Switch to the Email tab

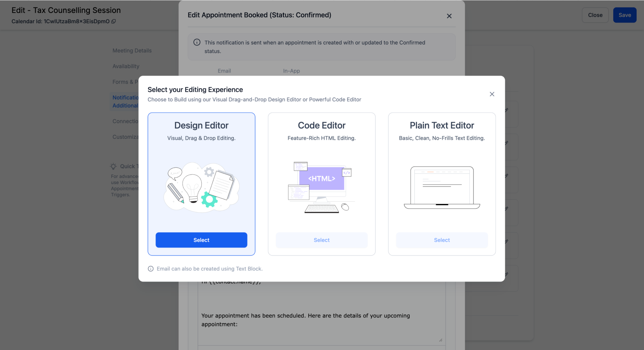click(224, 71)
